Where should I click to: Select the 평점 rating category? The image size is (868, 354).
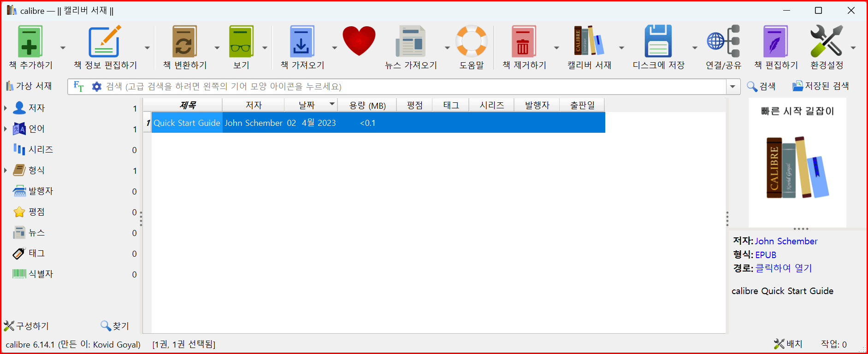point(36,212)
